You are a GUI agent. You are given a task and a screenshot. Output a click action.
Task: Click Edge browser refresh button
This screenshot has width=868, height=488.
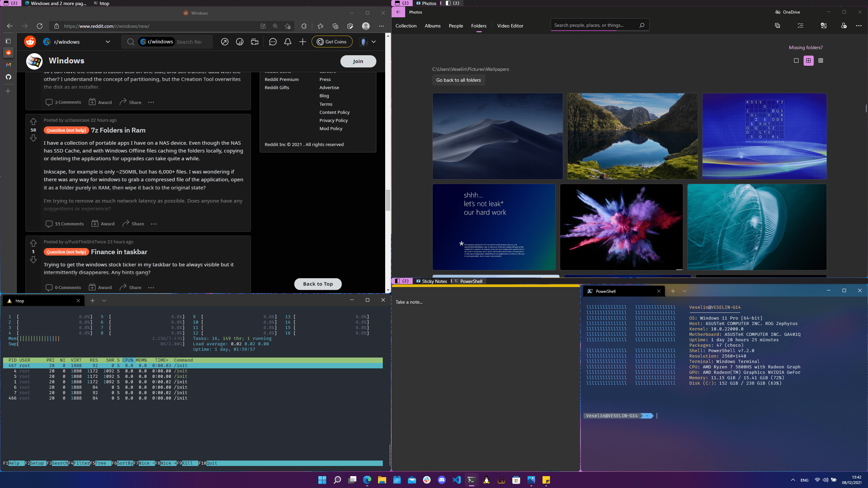40,26
